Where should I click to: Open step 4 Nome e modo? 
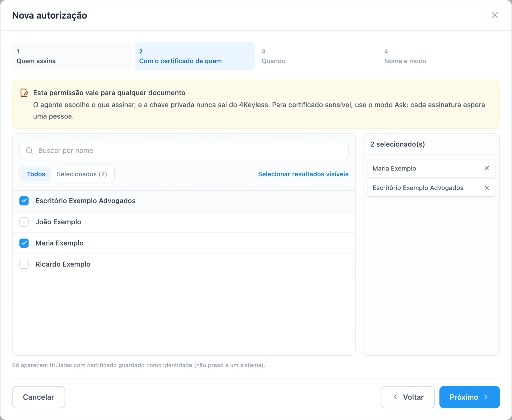pyautogui.click(x=440, y=56)
